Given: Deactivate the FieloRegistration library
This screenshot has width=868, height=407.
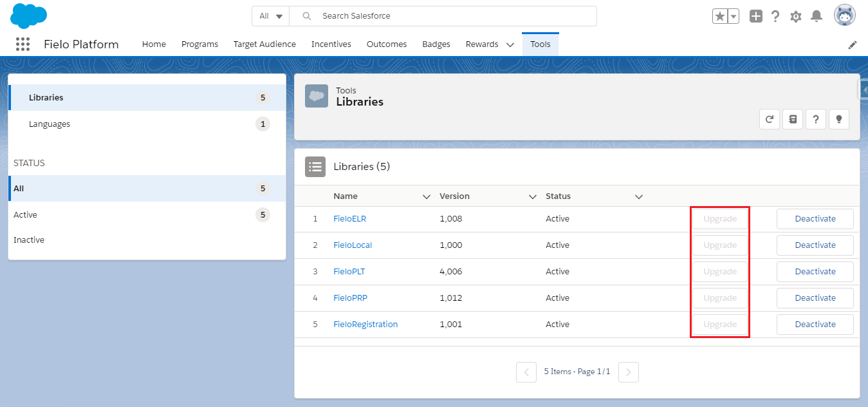Looking at the screenshot, I should pyautogui.click(x=815, y=325).
